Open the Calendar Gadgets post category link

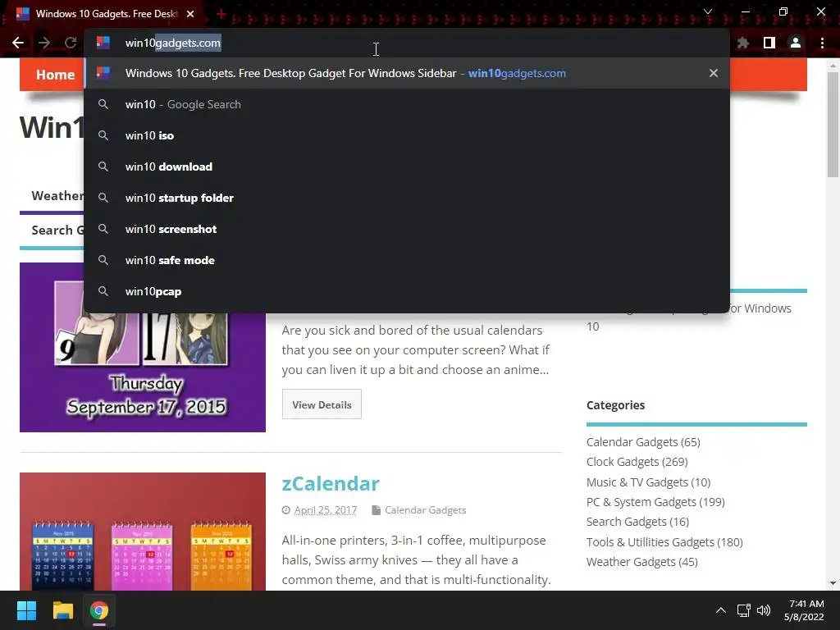(x=426, y=510)
